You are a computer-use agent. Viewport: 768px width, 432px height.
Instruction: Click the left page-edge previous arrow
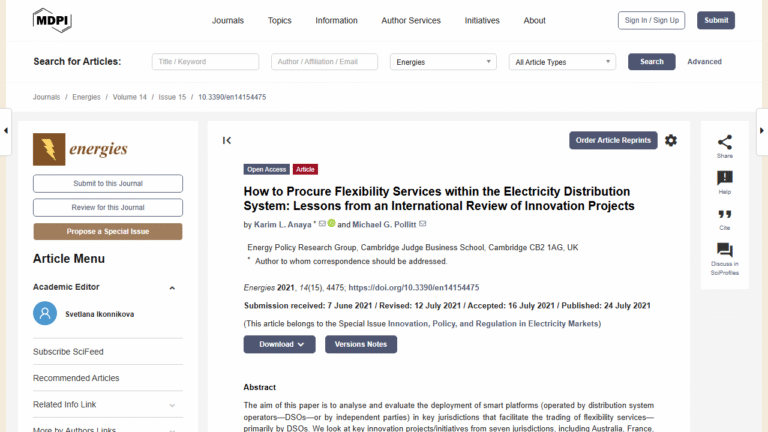6,131
